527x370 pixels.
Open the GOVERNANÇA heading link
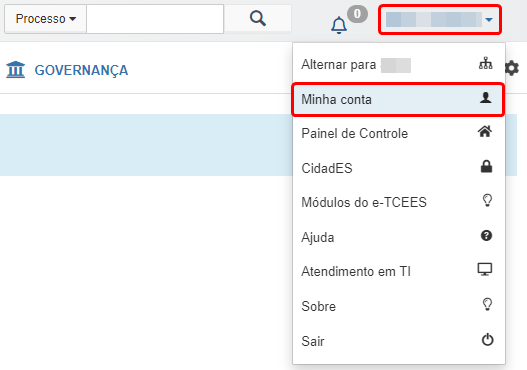(x=81, y=70)
